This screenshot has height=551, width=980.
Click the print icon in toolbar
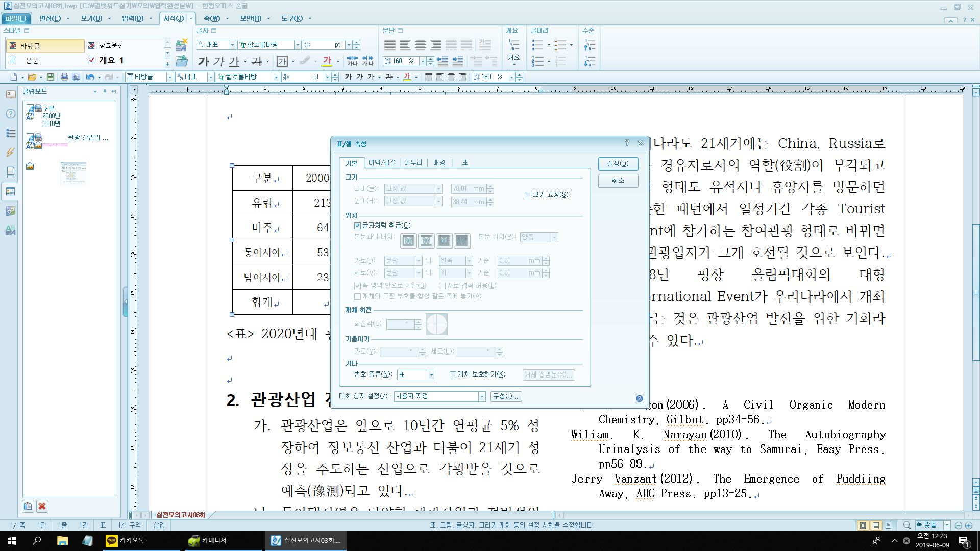coord(64,77)
